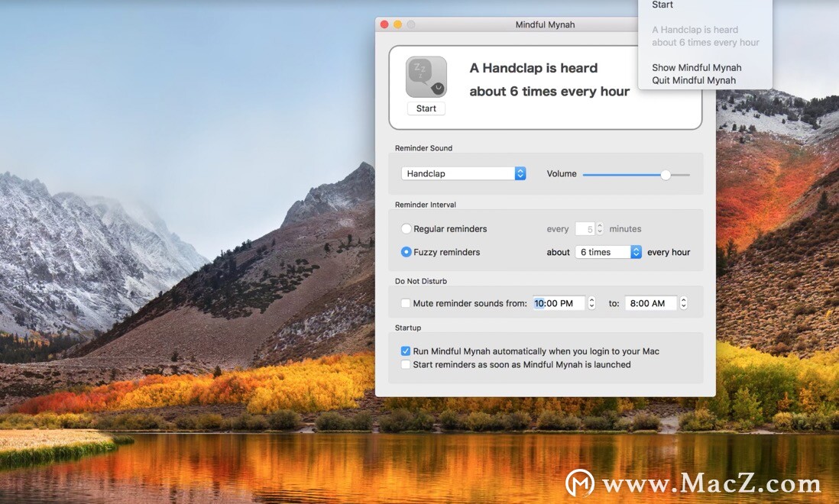Choose Start in the menu bar dropdown
839x504 pixels.
(662, 5)
